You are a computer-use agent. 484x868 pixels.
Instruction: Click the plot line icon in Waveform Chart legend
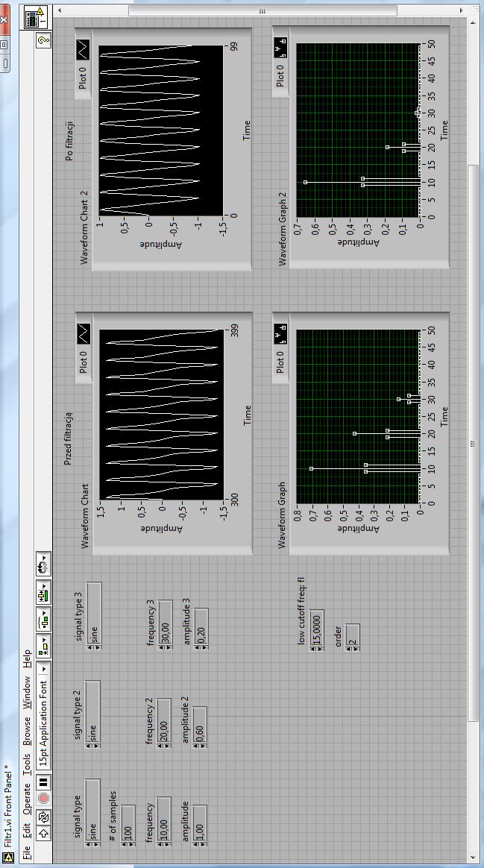point(83,334)
